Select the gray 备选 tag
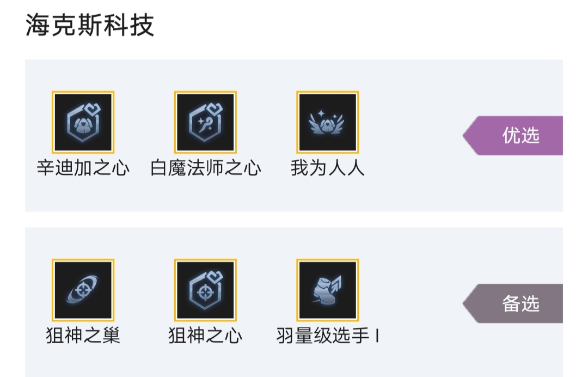 point(513,303)
